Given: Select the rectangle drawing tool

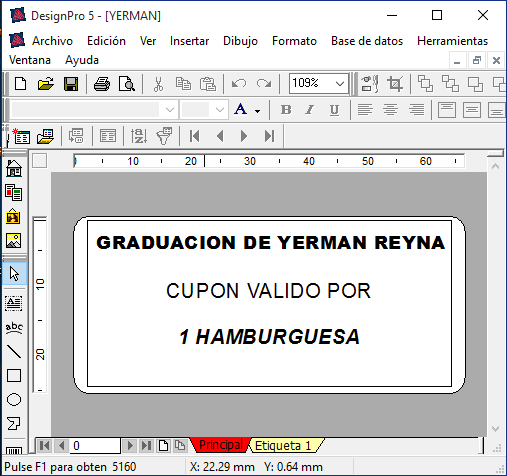Looking at the screenshot, I should 14,376.
